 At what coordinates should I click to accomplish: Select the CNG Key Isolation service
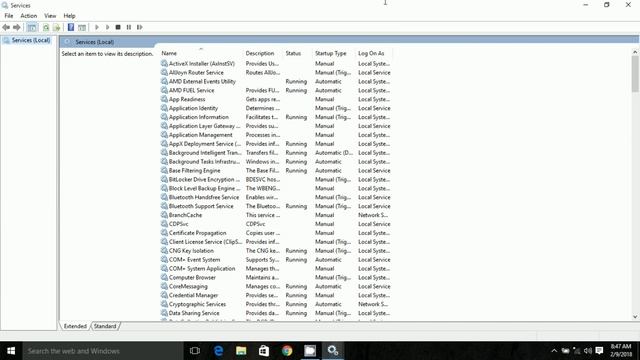coord(276,251)
